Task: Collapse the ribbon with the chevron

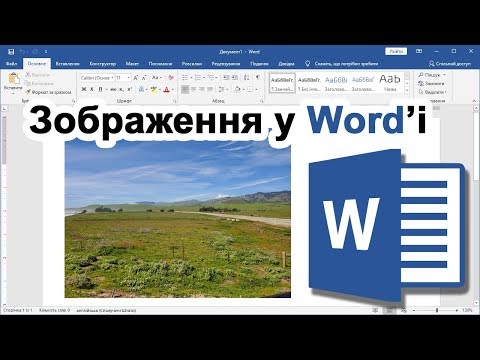Action: coord(474,101)
